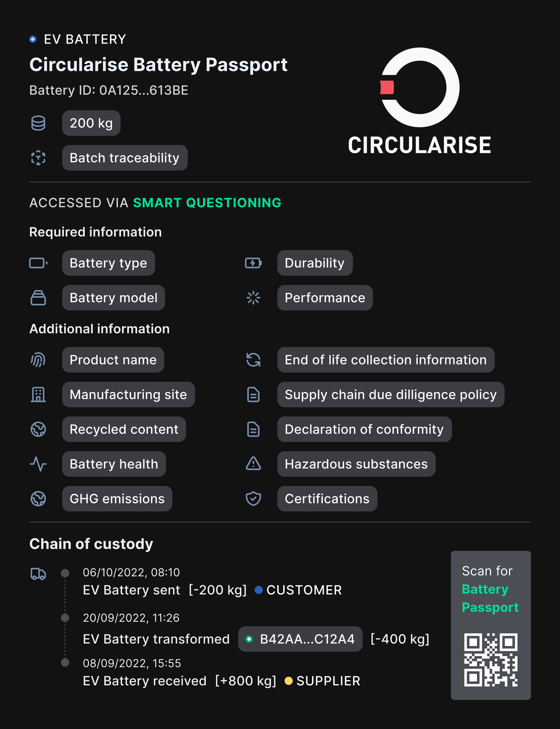Click the battery type outline icon
The width and height of the screenshot is (560, 729).
[x=38, y=263]
